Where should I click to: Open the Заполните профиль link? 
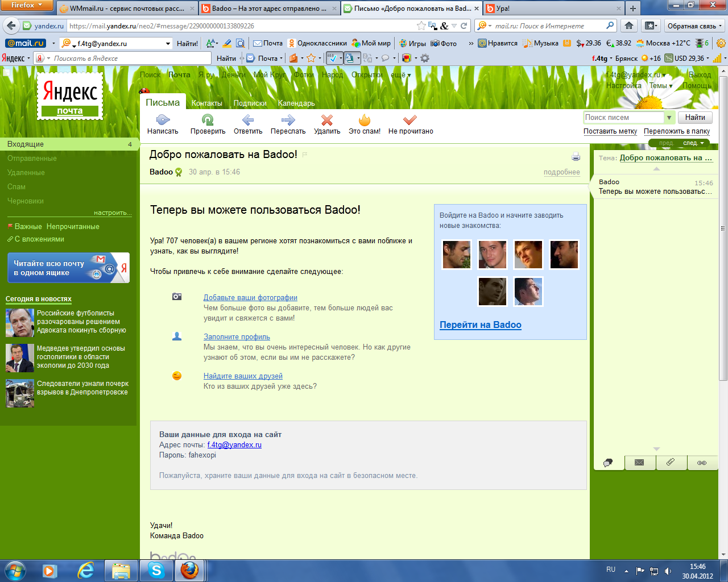pos(237,336)
